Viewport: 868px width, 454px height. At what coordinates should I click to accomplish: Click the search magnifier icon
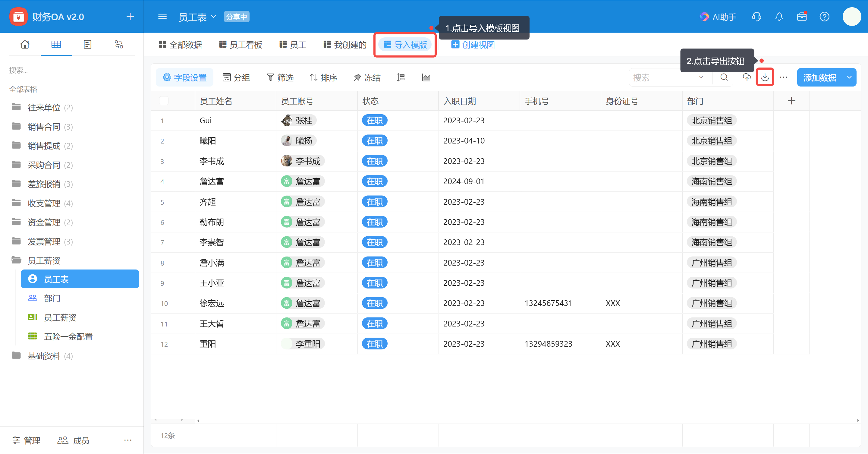724,77
